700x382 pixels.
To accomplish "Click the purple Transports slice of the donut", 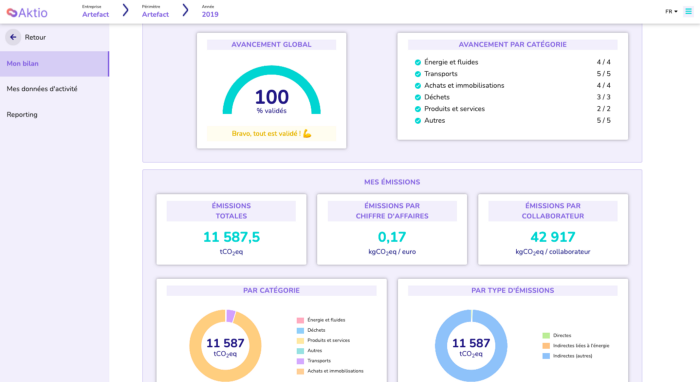I will pos(230,316).
